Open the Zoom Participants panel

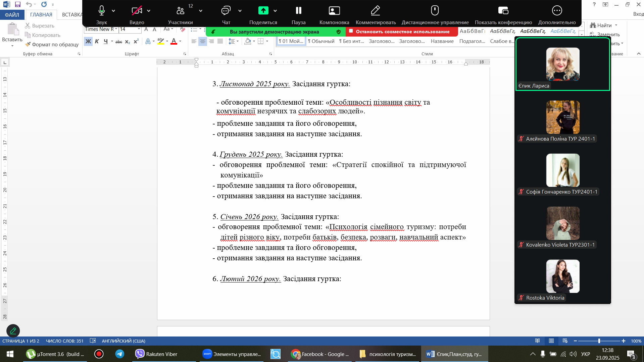coord(181,11)
